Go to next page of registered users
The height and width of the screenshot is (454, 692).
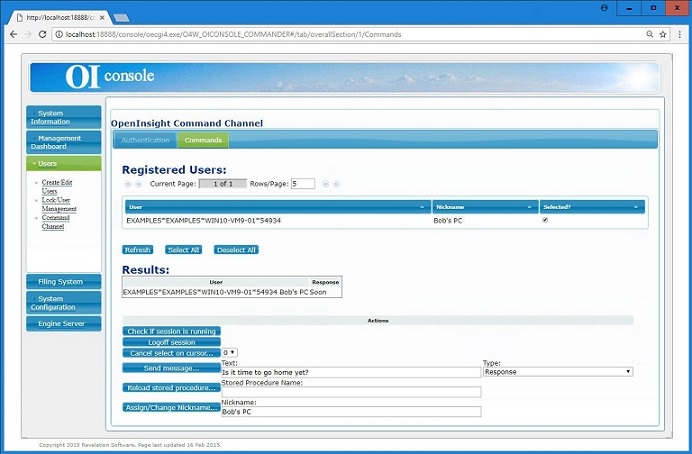pos(325,184)
